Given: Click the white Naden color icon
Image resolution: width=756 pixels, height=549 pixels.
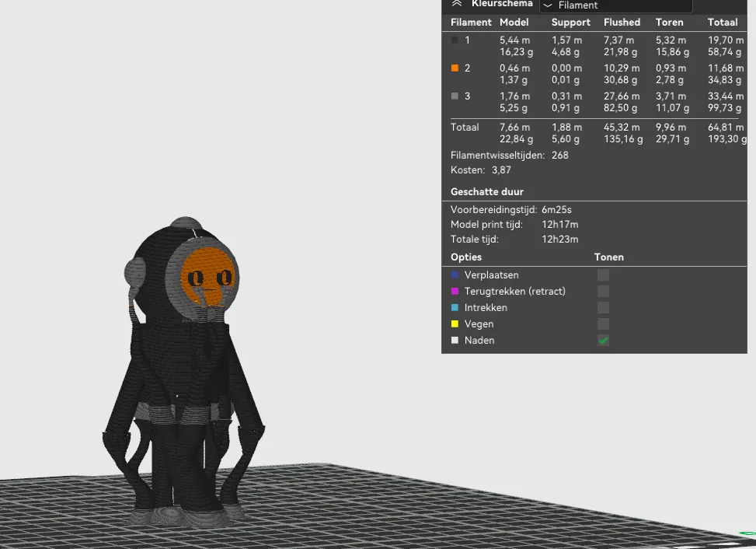Looking at the screenshot, I should point(455,341).
